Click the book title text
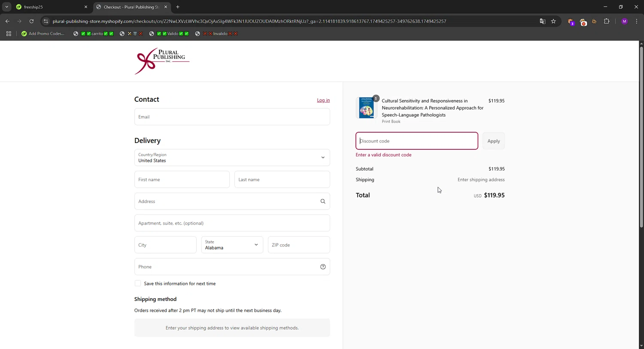This screenshot has height=349, width=644. [x=432, y=108]
